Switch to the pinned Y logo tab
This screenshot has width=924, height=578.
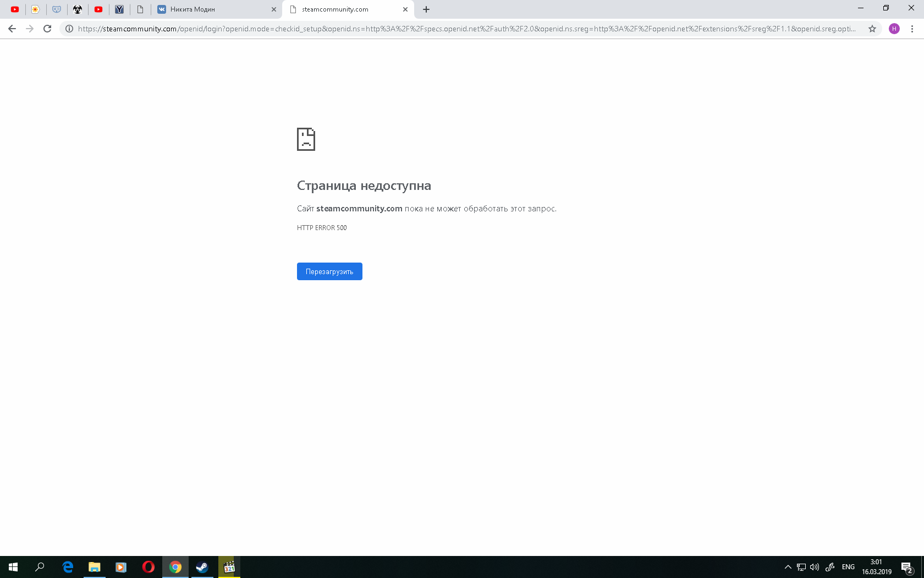pyautogui.click(x=119, y=9)
